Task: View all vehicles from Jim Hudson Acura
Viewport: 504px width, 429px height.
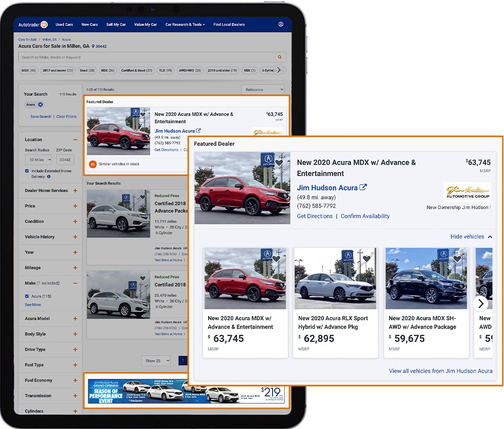Action: (441, 371)
